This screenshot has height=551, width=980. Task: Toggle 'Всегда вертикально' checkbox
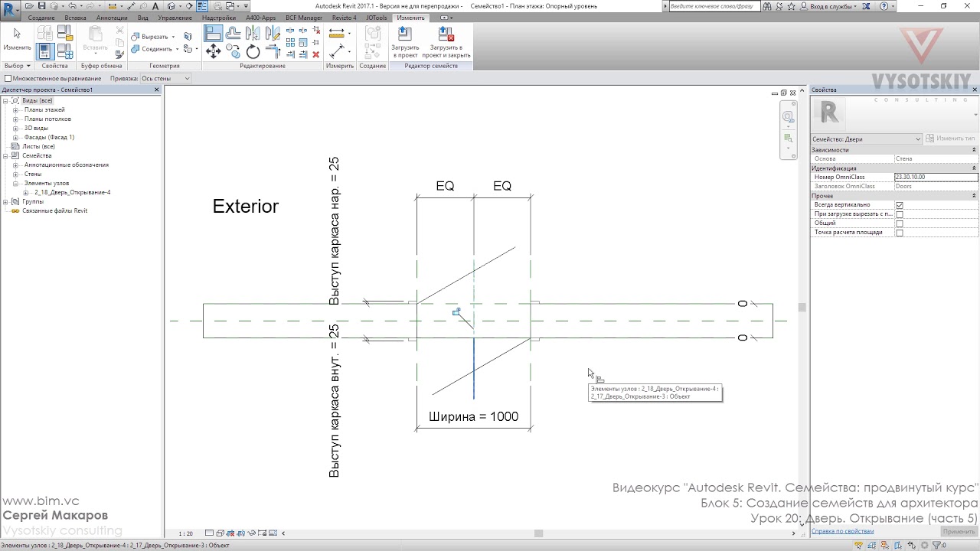click(x=900, y=205)
